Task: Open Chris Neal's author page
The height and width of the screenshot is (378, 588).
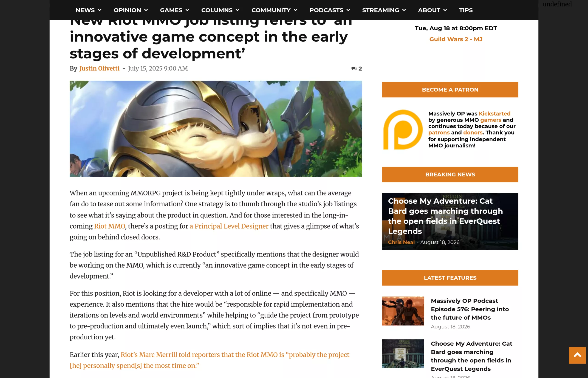Action: (401, 242)
